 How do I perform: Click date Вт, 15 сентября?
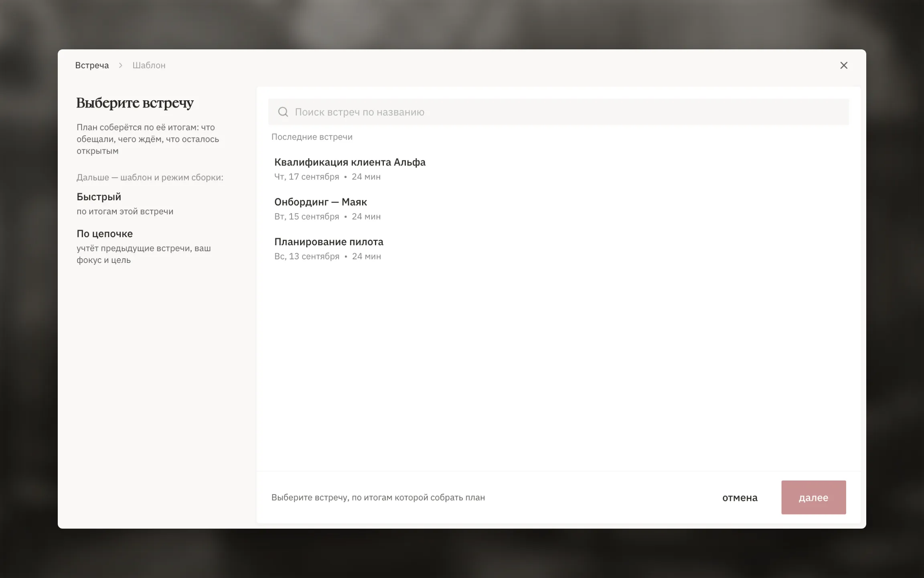coord(307,216)
